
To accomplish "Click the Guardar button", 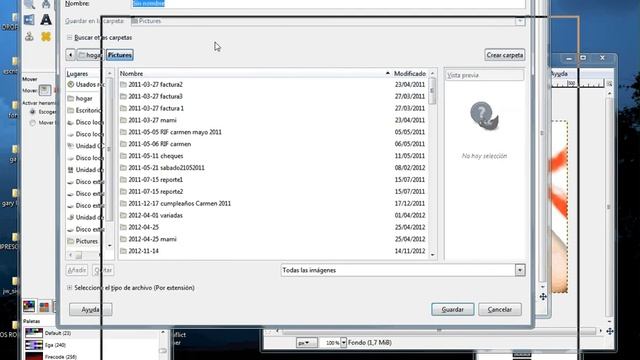I will point(453,309).
